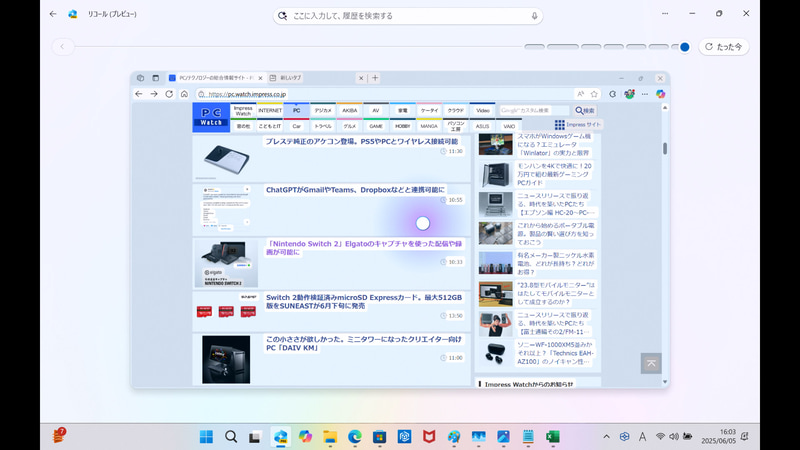Open the Impress サイト grid link
The width and height of the screenshot is (800, 450).
578,124
